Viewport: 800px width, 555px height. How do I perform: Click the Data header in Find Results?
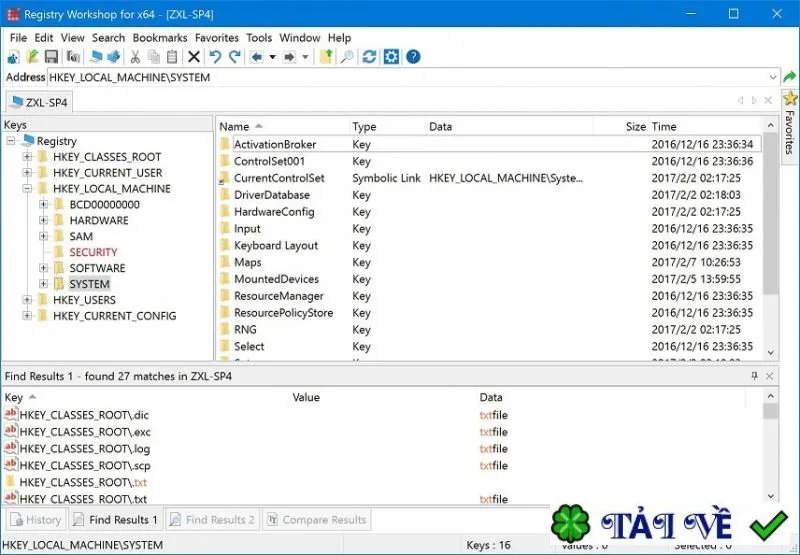pos(611,397)
